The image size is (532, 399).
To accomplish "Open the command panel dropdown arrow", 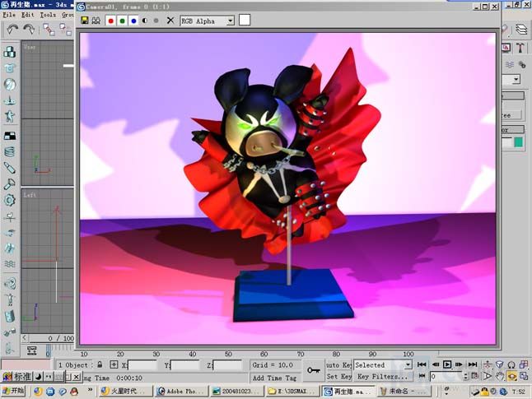I will pos(516,80).
